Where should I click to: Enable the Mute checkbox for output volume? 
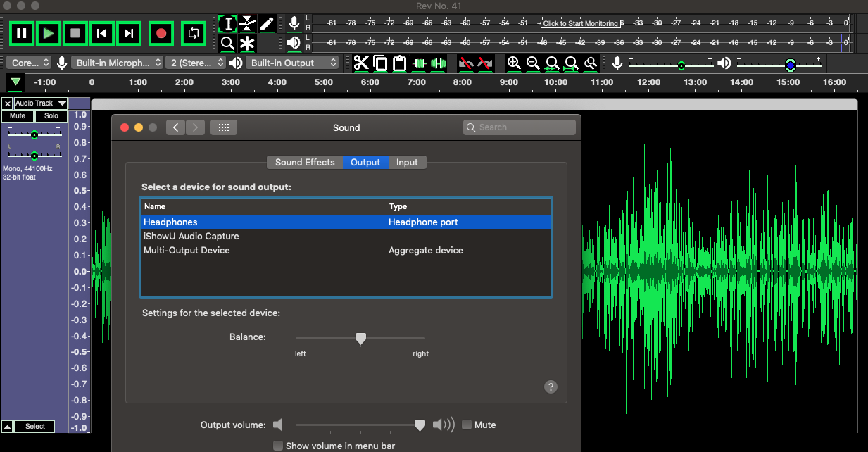tap(467, 425)
